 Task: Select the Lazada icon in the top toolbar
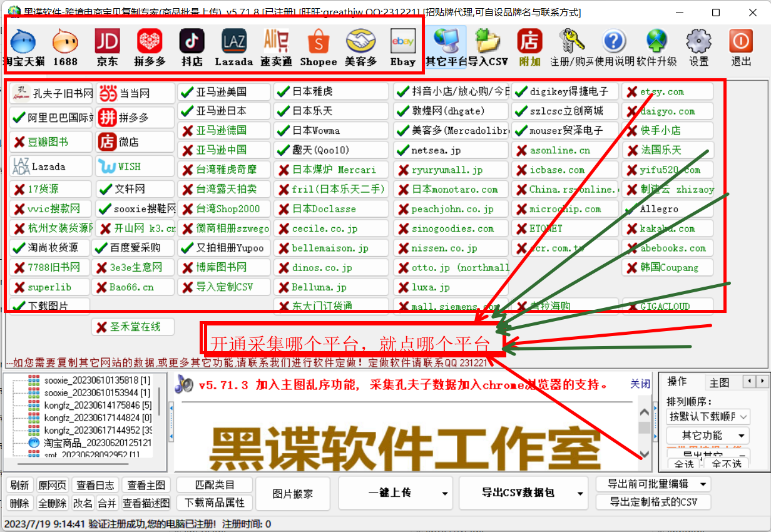[x=233, y=48]
